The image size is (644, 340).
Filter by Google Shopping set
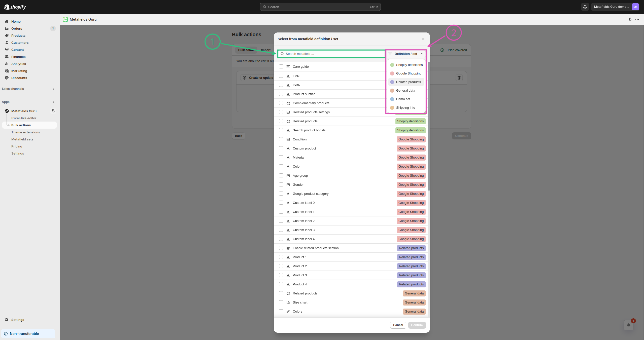pyautogui.click(x=406, y=73)
